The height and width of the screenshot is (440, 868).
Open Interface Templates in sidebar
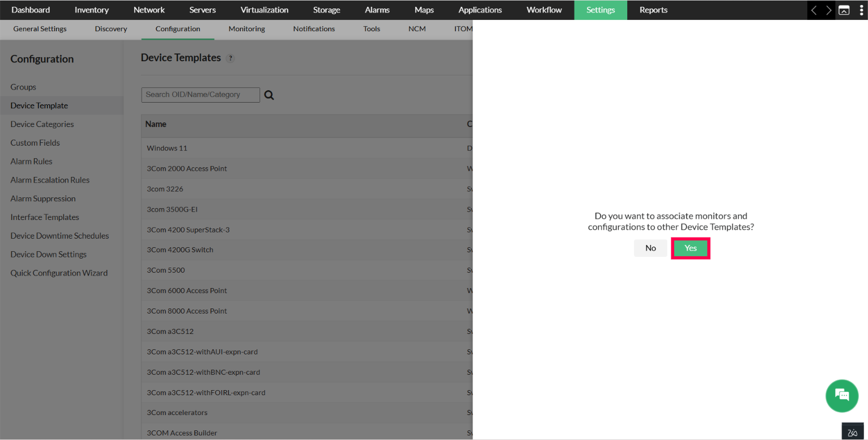45,217
